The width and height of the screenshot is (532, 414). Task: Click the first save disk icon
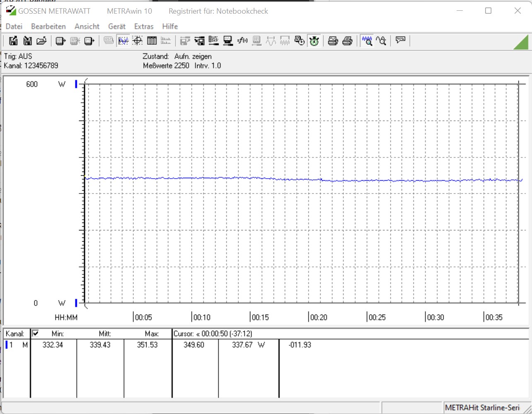coord(13,41)
